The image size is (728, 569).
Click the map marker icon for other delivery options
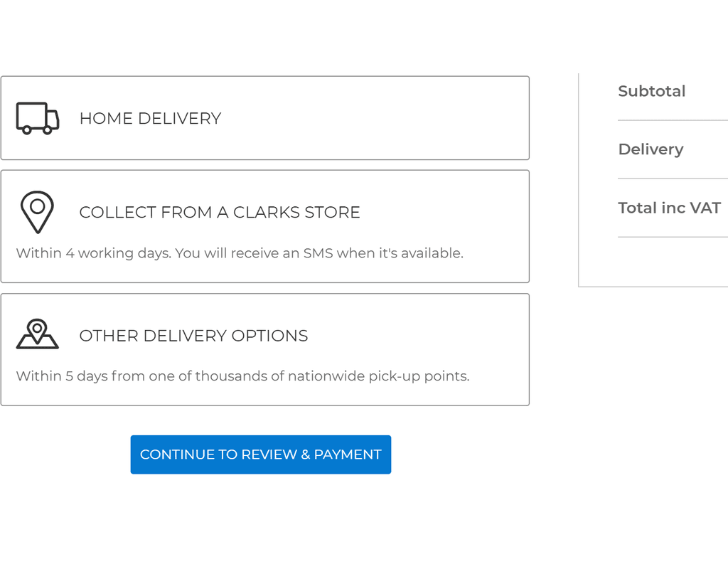tap(37, 334)
